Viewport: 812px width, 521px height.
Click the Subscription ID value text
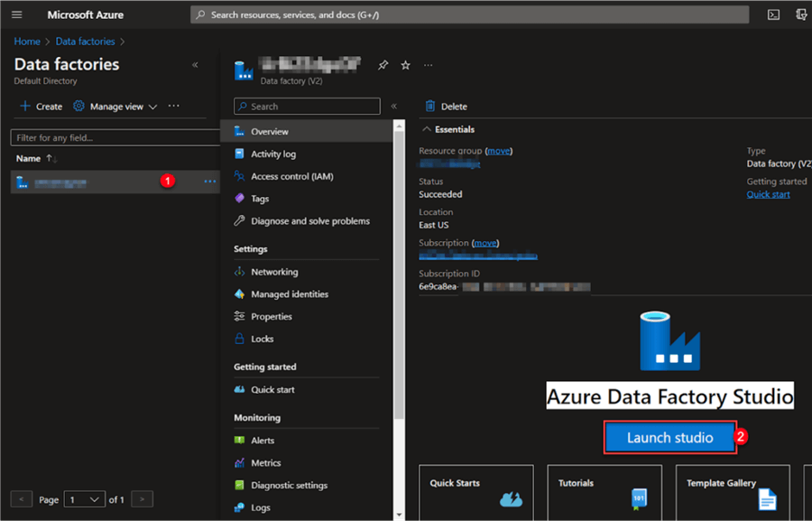tap(505, 286)
